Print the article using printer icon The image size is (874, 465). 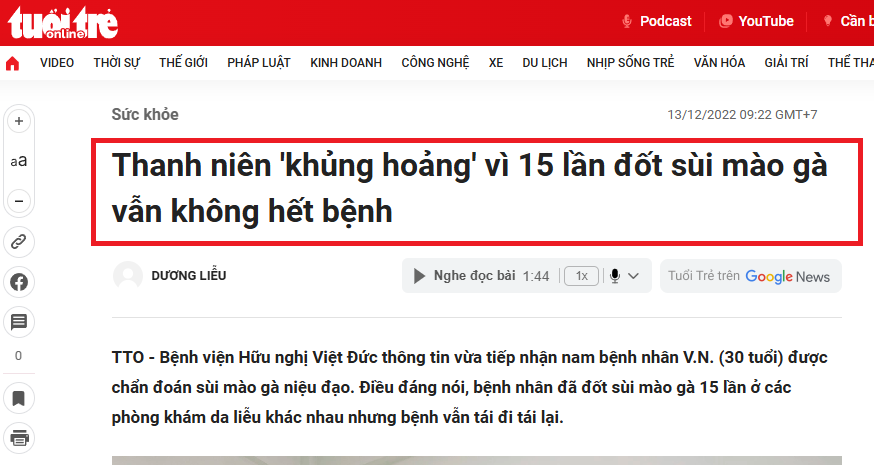pos(19,438)
